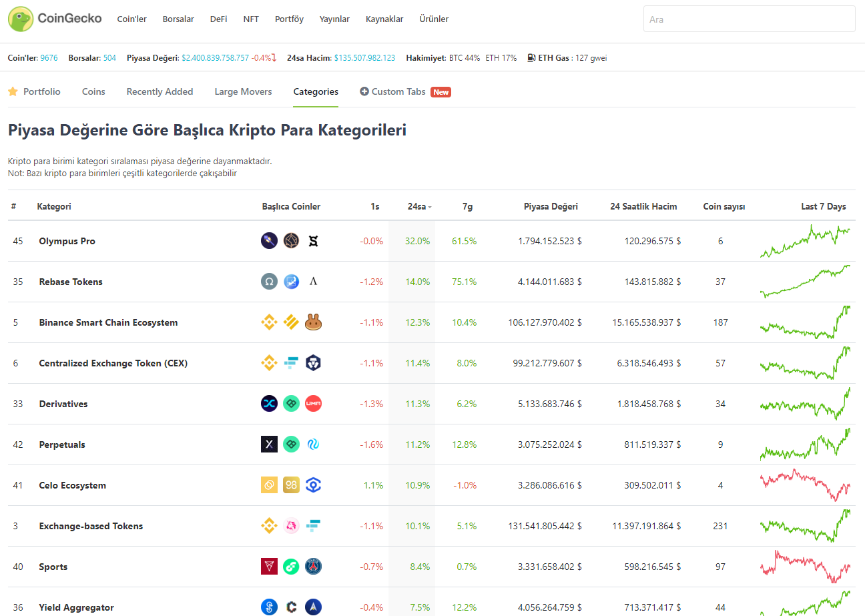Click the plus icon beside Custom Tabs
The width and height of the screenshot is (865, 616).
pyautogui.click(x=364, y=91)
